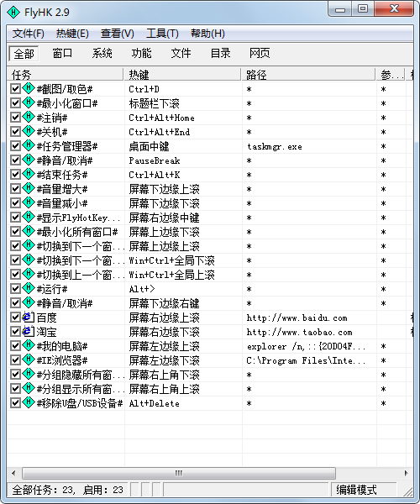Screen dimensions: 420x504
Task: Click the icon beside #注销#
Action: click(x=29, y=117)
